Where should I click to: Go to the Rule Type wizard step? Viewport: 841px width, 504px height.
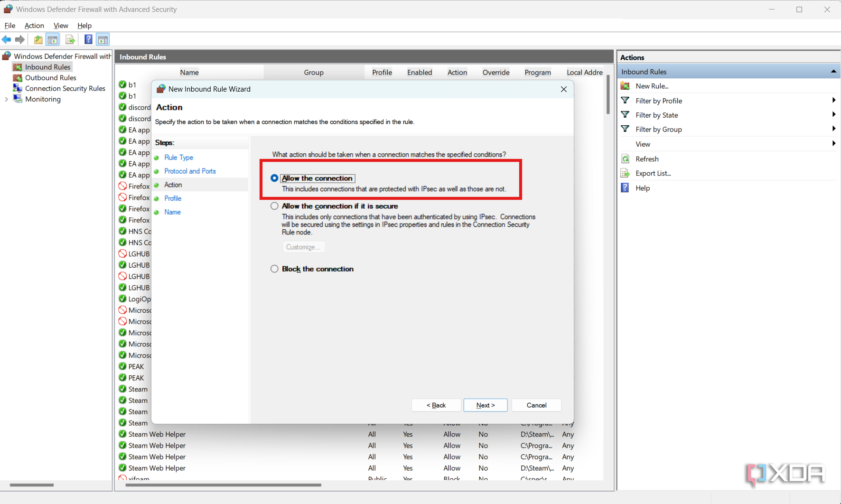pos(179,158)
